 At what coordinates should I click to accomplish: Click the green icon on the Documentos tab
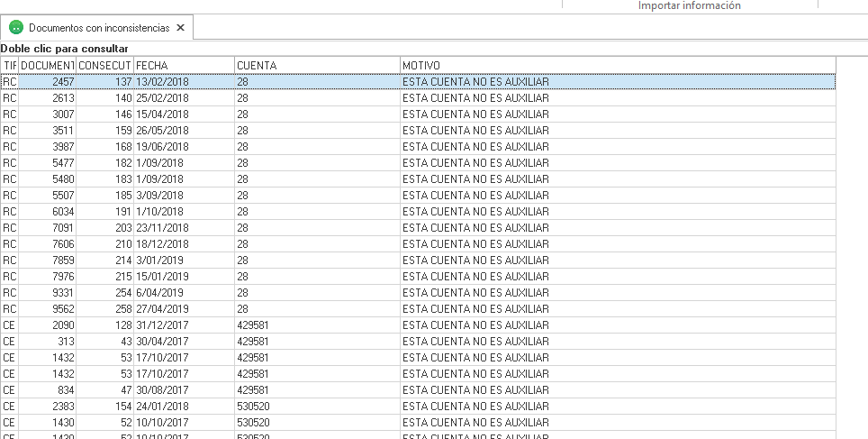[16, 28]
